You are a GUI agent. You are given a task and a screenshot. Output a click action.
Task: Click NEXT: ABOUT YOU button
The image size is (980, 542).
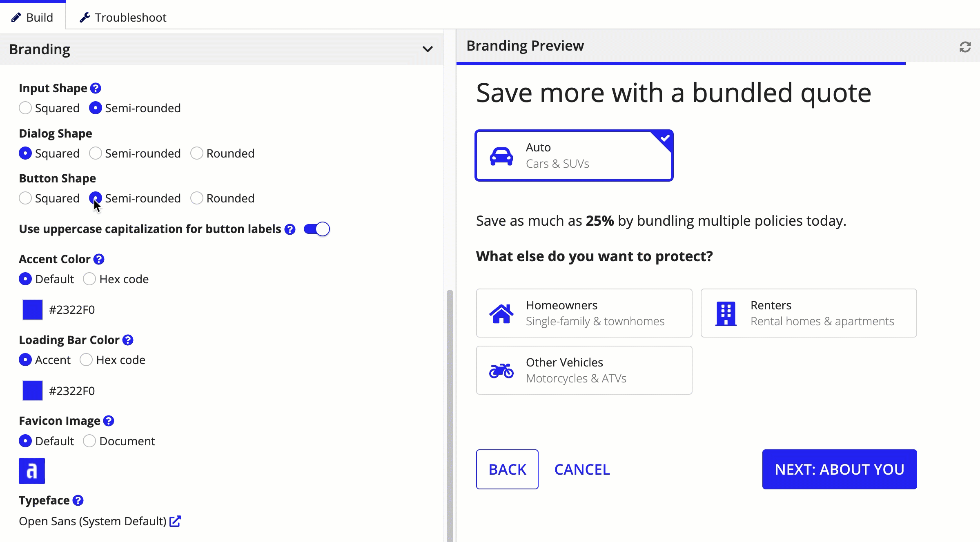coord(840,469)
